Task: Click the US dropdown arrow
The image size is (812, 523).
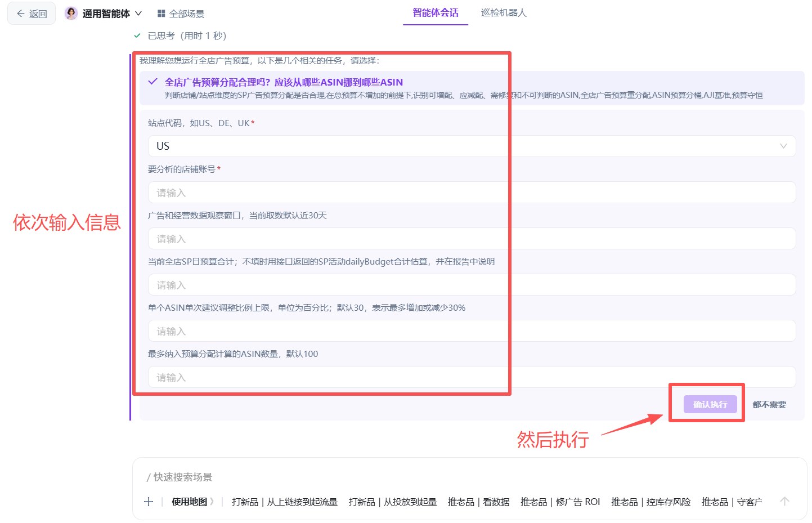Action: [x=783, y=146]
